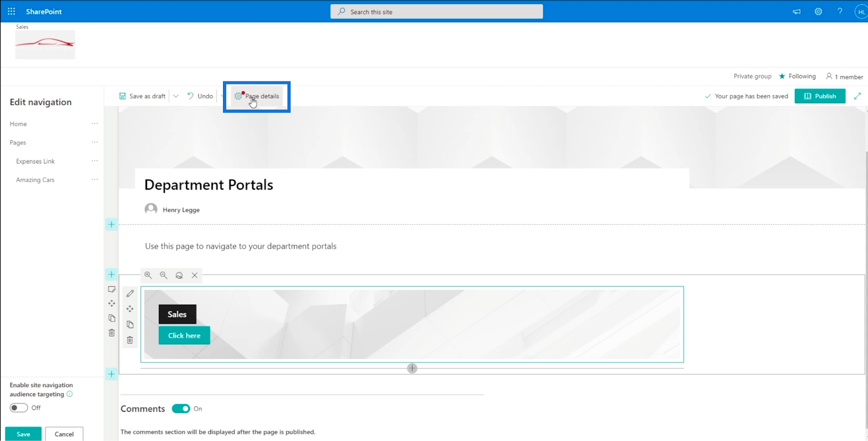Screen dimensions: 868x441
Task: Delete the web part
Action: [x=130, y=341]
